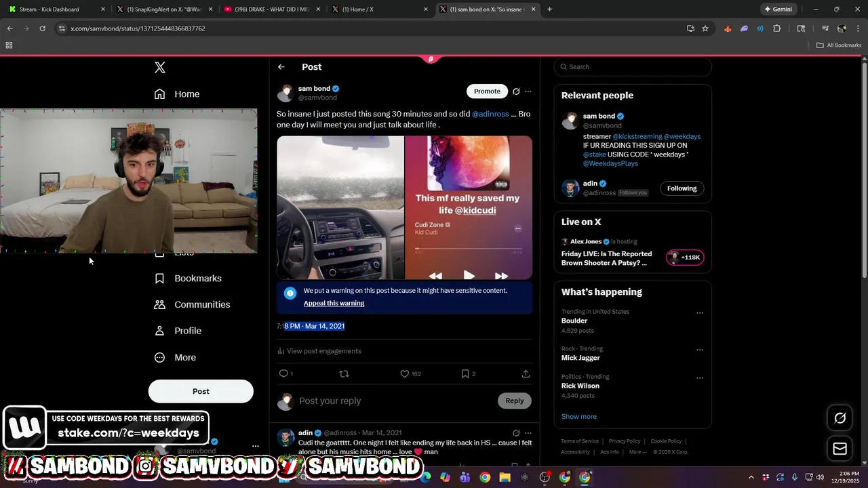Open Alex Jones Friday LIVE broadcast
This screenshot has height=488, width=868.
606,258
